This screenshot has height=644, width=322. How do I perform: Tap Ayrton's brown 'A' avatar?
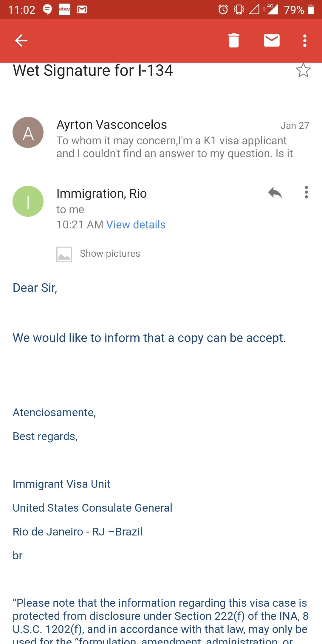[x=28, y=132]
